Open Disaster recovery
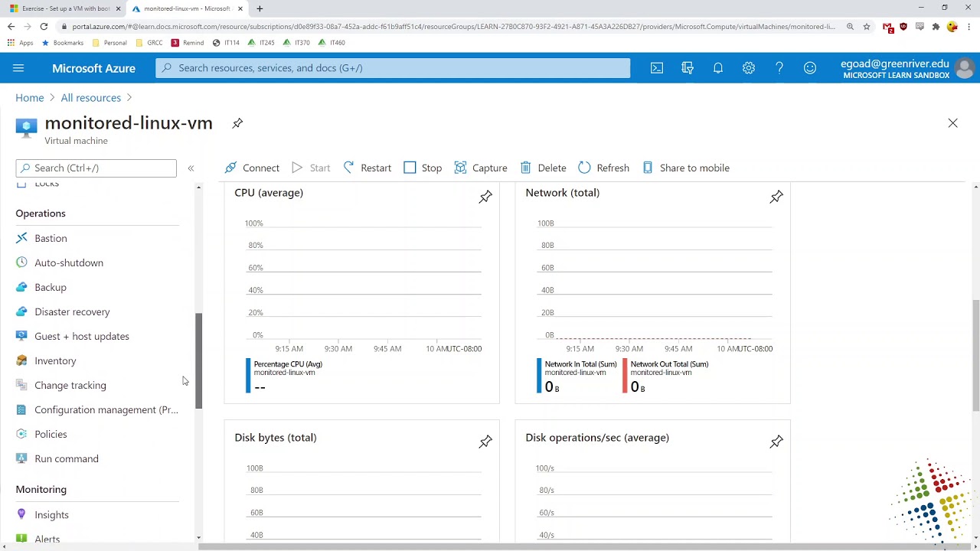 pyautogui.click(x=72, y=311)
